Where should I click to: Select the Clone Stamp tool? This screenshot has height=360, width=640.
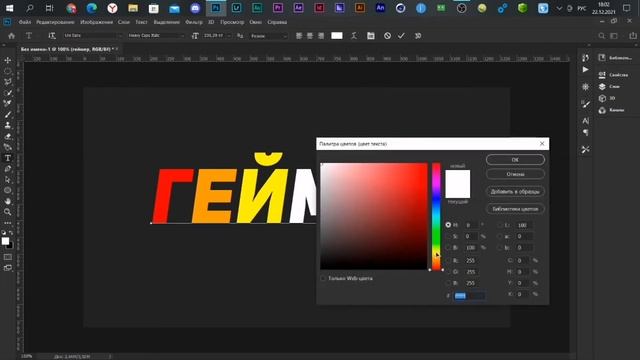tap(7, 125)
